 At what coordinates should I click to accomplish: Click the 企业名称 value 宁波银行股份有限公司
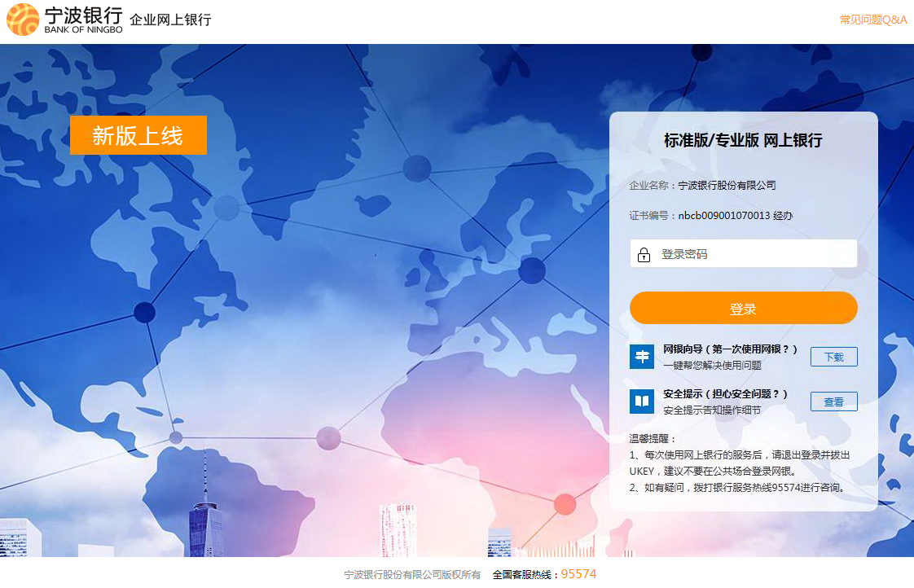click(727, 186)
